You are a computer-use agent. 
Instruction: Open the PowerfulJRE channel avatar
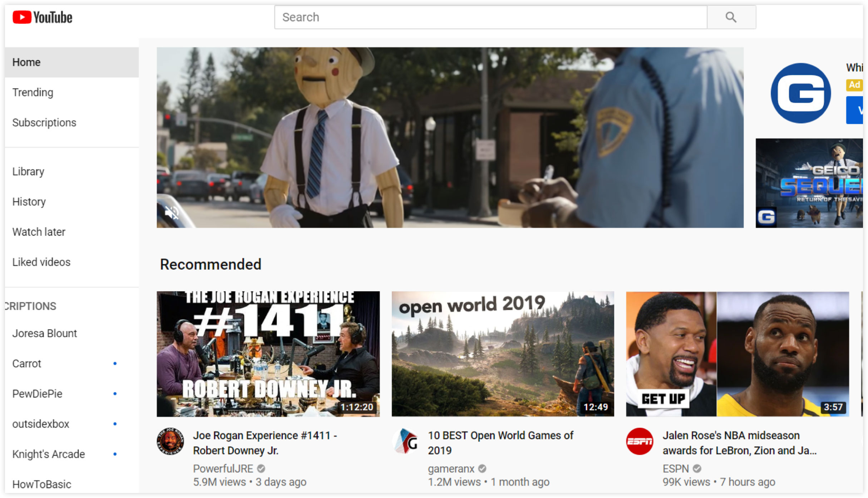coord(171,441)
